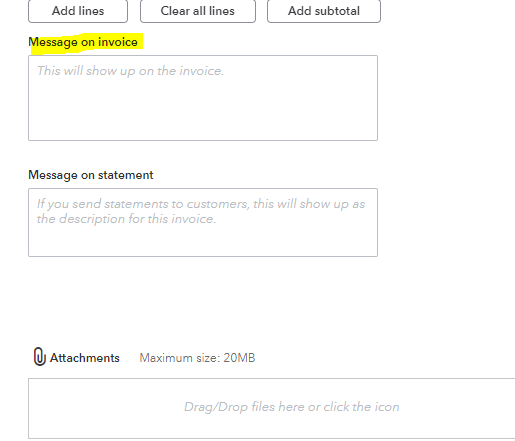This screenshot has width=515, height=441.
Task: Click 'Drag/Drop files here or click the icon' text
Action: pyautogui.click(x=292, y=407)
